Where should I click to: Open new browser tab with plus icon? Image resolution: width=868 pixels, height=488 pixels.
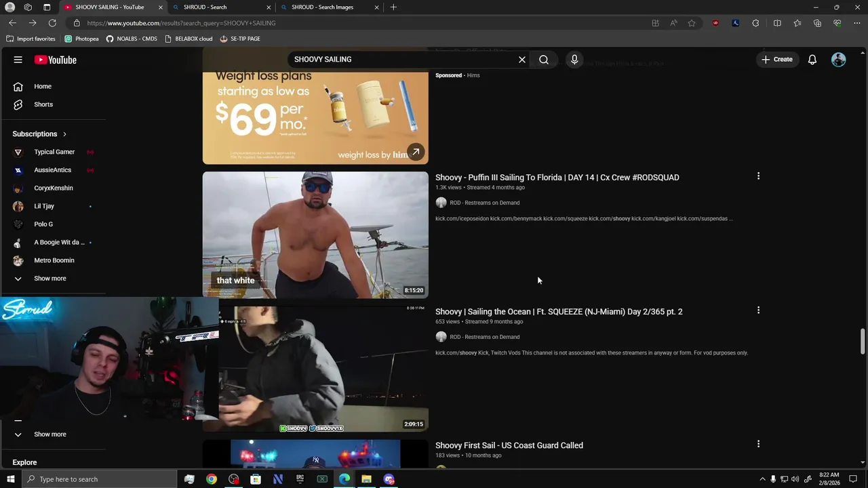393,7
